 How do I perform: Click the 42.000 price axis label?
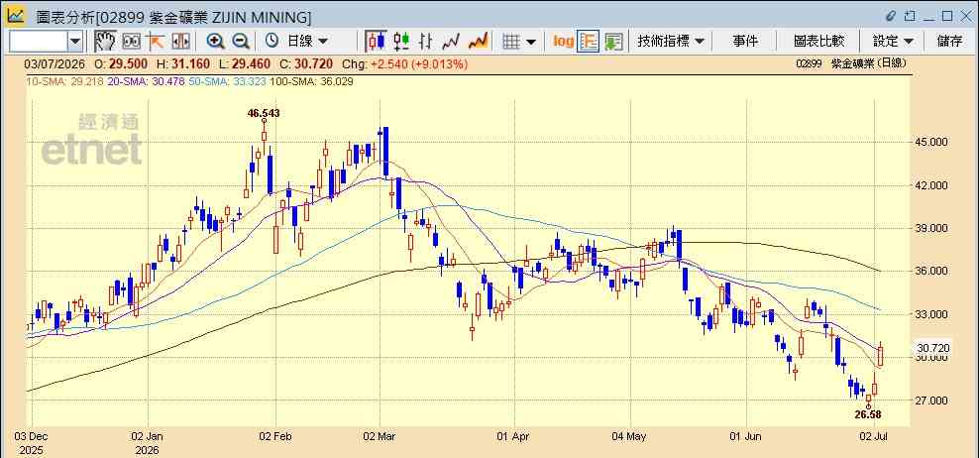pyautogui.click(x=930, y=185)
